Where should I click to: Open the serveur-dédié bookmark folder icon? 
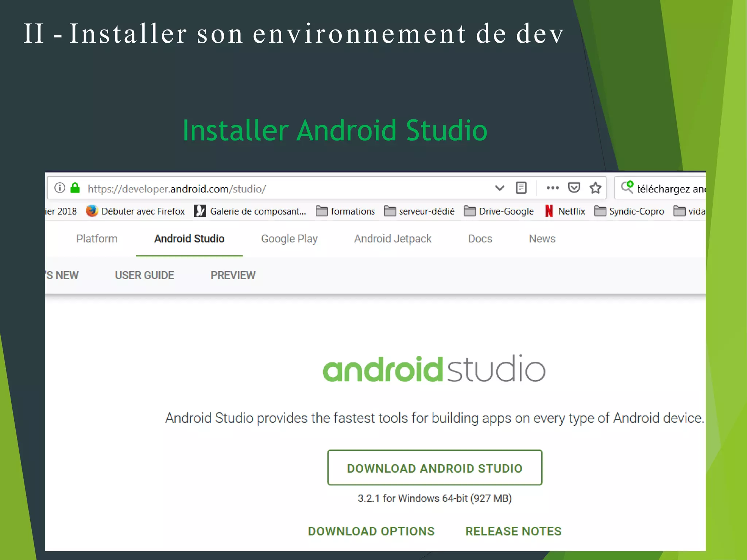(x=390, y=211)
